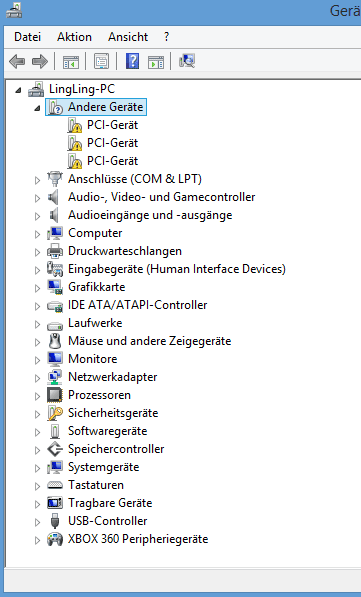Click the Forward arrow toolbar icon
Screen dimensions: 361x597
pos(40,61)
